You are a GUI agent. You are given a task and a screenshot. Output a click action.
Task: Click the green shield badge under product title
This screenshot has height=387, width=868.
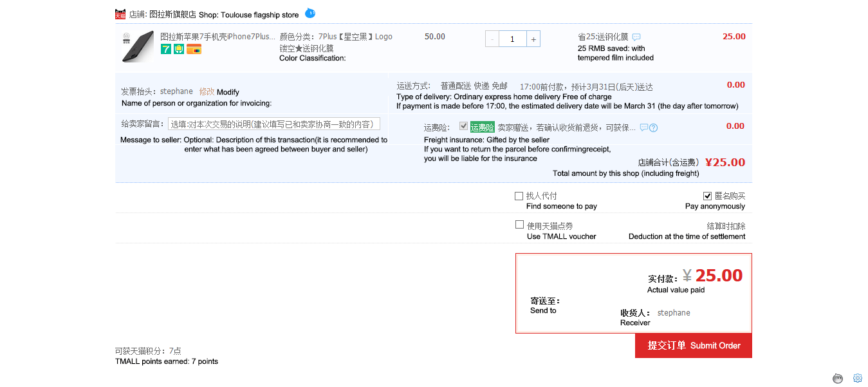(179, 49)
